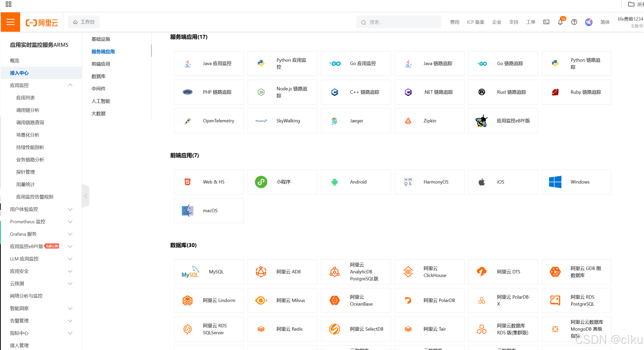Click the Node.js 链路追踪 icon
This screenshot has width=644, height=350.
coord(261,92)
